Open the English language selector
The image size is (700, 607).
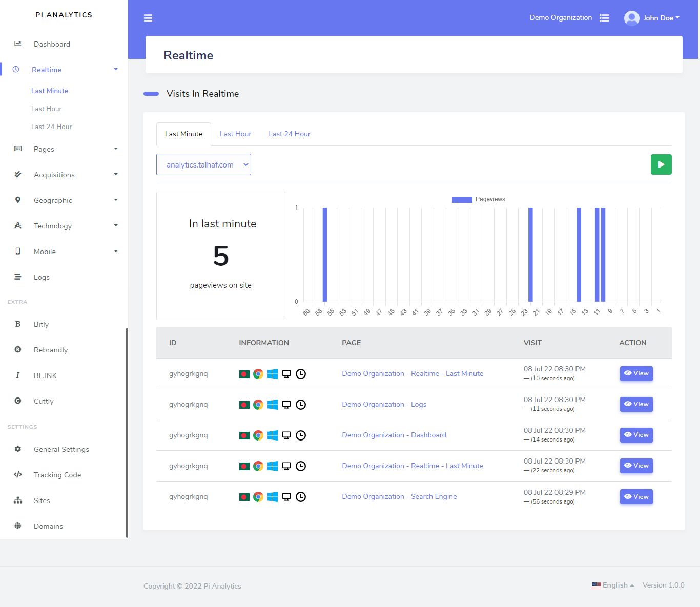[613, 585]
